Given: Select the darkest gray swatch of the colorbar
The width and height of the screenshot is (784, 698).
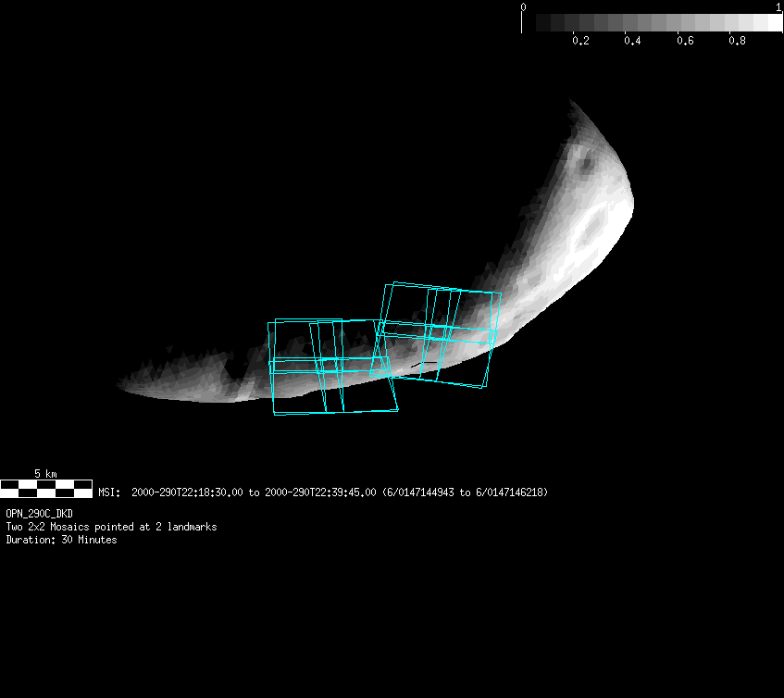Looking at the screenshot, I should [x=544, y=22].
